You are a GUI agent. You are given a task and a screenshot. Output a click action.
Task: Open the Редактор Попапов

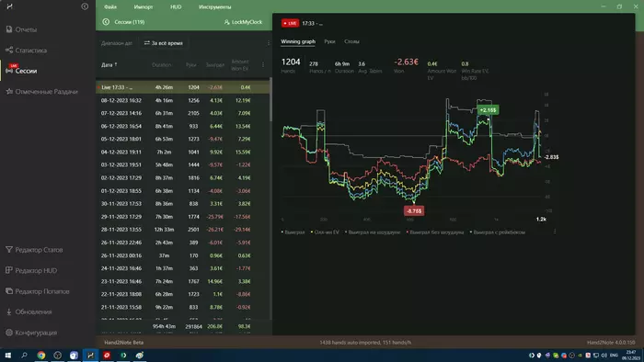(x=38, y=291)
